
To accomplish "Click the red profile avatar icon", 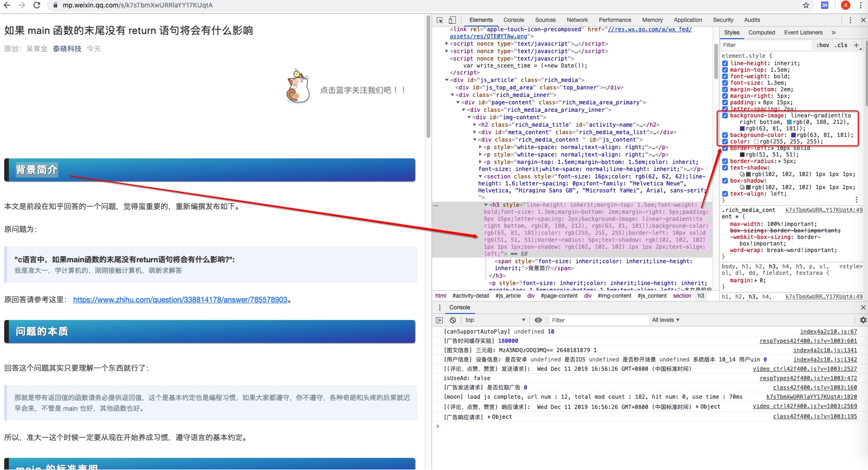I will tap(846, 5).
